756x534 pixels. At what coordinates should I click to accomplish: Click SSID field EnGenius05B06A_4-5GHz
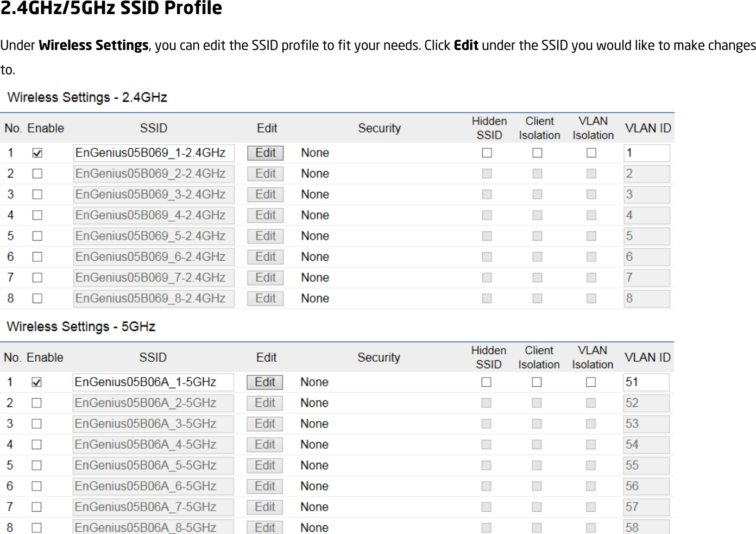(x=153, y=445)
